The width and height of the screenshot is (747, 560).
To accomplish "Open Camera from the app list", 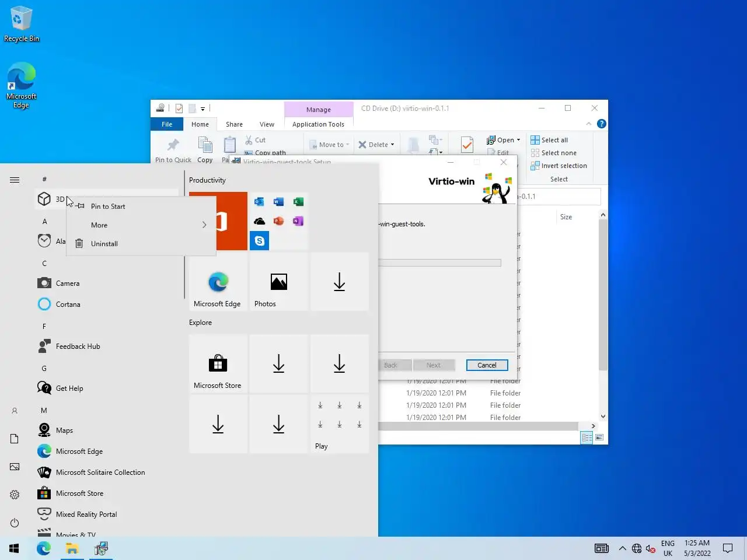I will pyautogui.click(x=108, y=283).
